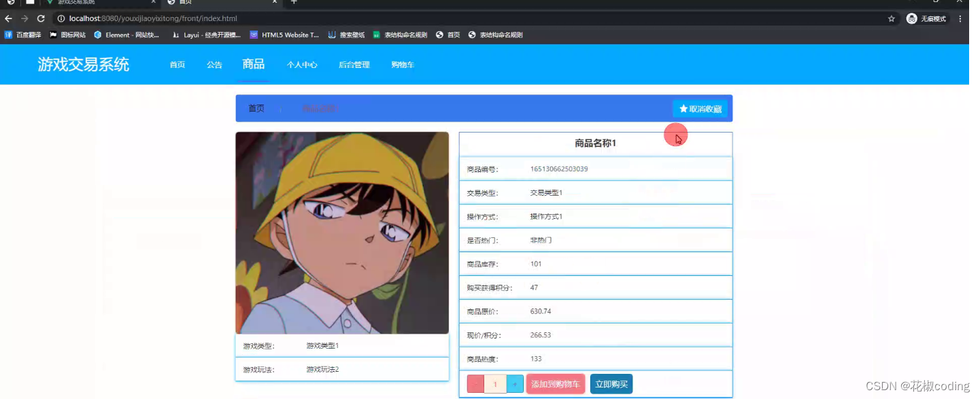Open the Element - 网站快 bookmark
The height and width of the screenshot is (399, 980).
[126, 35]
